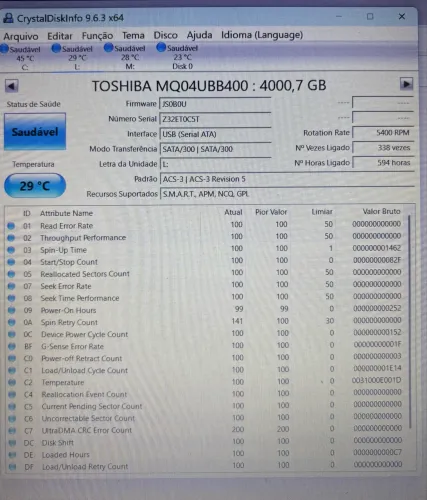
Task: Click the status icon for Throughput Performance
Action: pyautogui.click(x=11, y=238)
